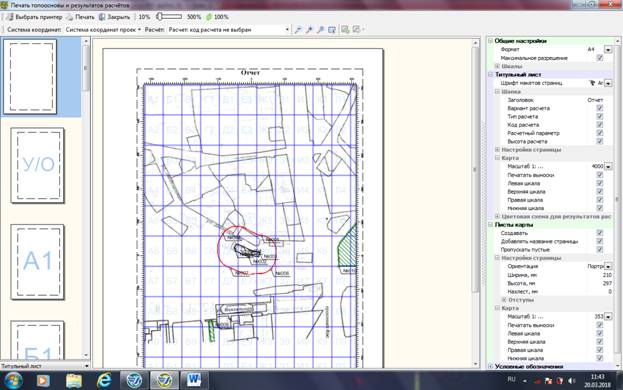Open the Система координат dropdown
Viewport: 623px width, 390px height.
(x=103, y=30)
